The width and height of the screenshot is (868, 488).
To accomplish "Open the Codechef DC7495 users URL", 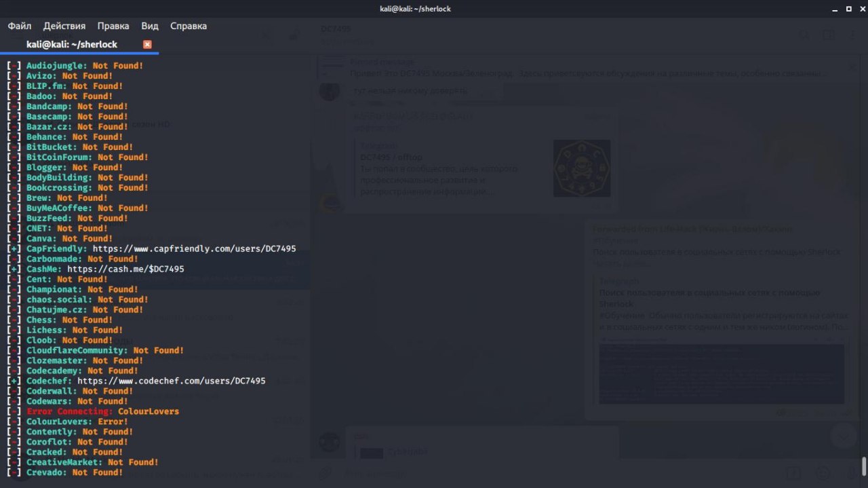I will tap(172, 381).
